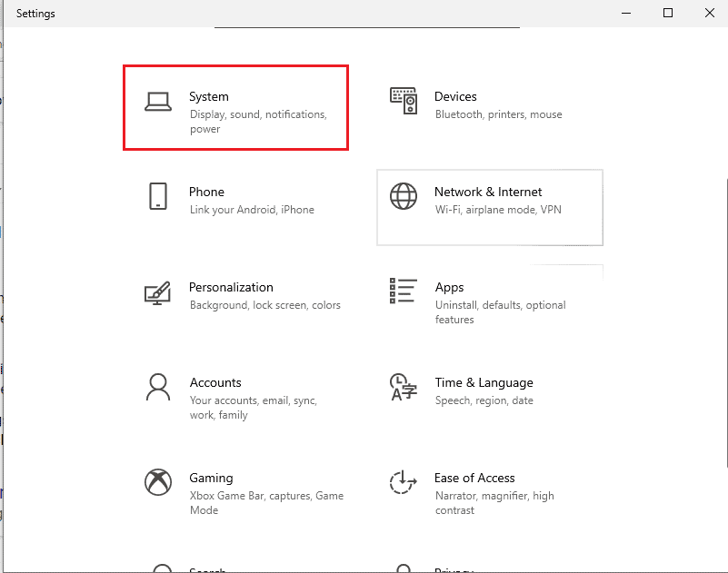Click the Settings window title

35,14
